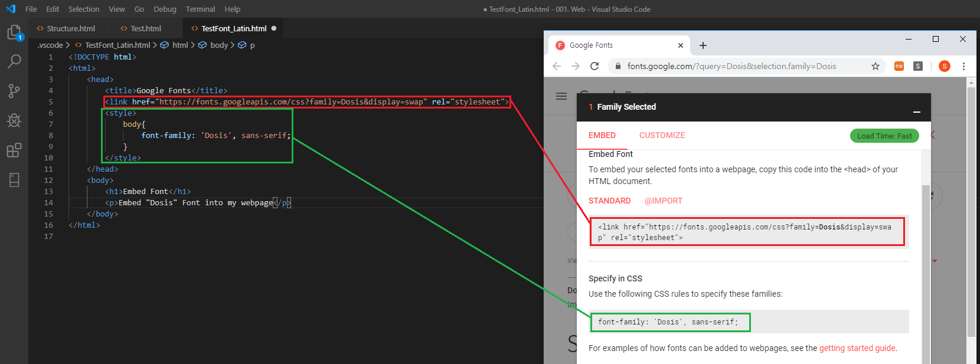Click the unsaved dot on TestFont_Latin.html tab
The height and width of the screenshot is (364, 980).
coord(274,28)
